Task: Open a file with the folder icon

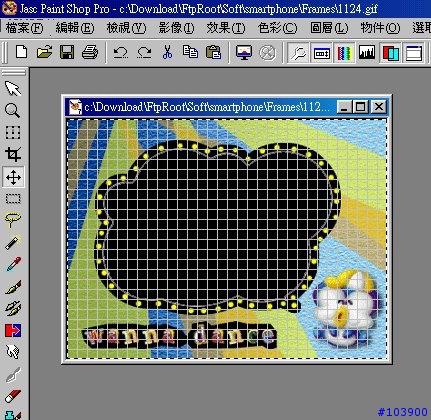Action: click(x=44, y=52)
